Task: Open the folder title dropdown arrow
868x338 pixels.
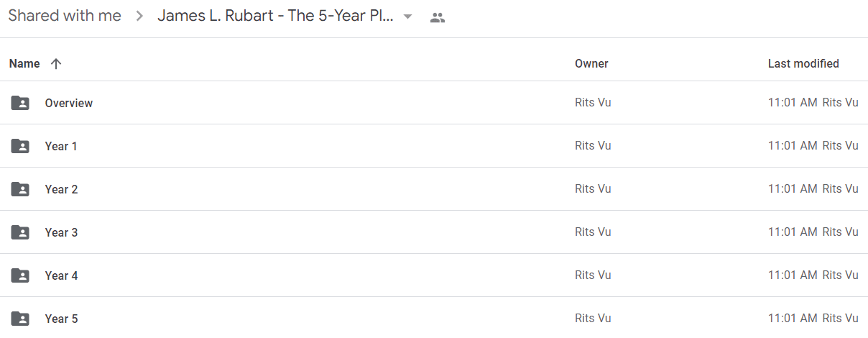Action: (407, 17)
